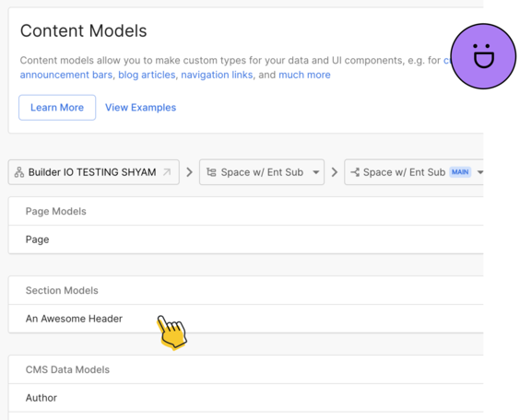Click the second breadcrumb chevron separator
The width and height of the screenshot is (520, 420).
pos(335,172)
